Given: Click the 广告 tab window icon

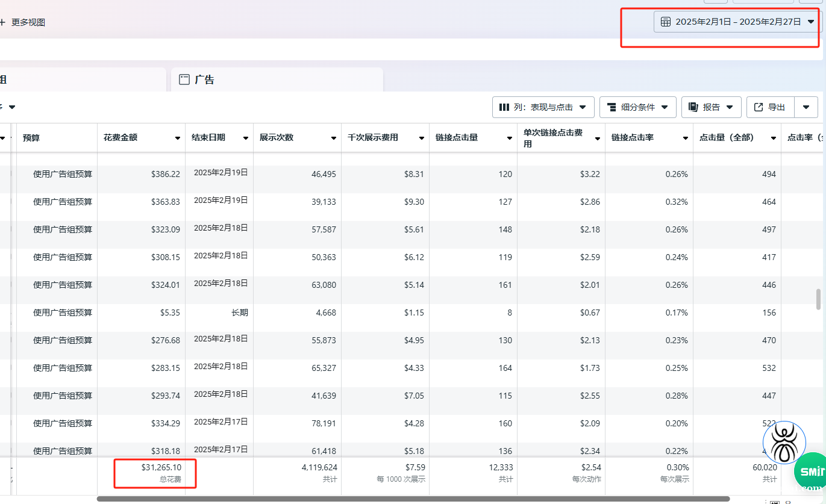Looking at the screenshot, I should 184,79.
